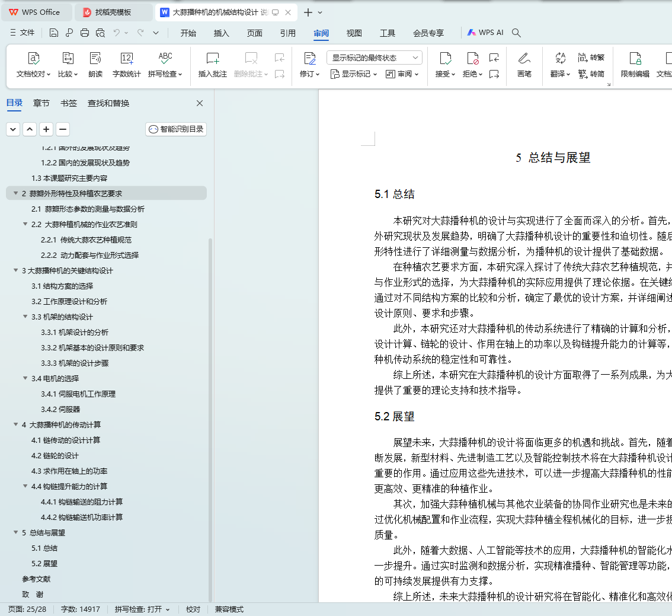Screen dimensions: 672x616
Task: Open the 文档校对 proofreading tool
Action: pyautogui.click(x=33, y=65)
